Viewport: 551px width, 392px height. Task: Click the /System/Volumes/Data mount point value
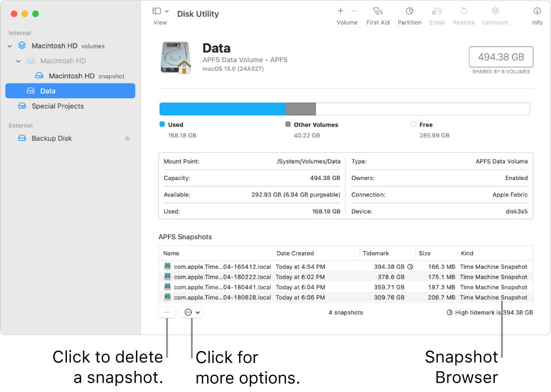tap(308, 162)
